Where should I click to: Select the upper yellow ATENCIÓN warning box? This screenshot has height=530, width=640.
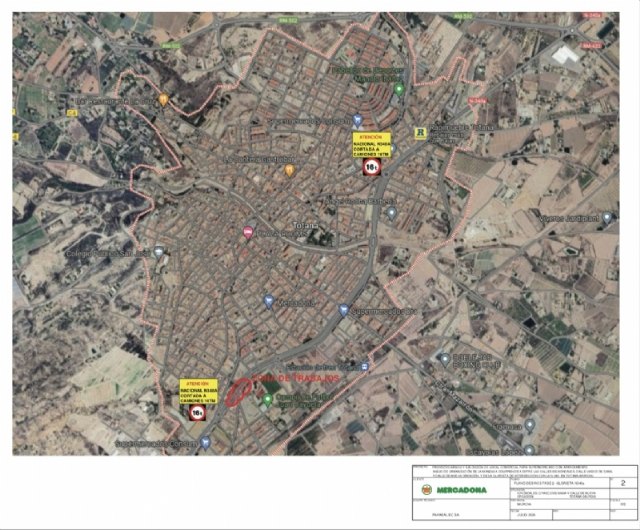pyautogui.click(x=371, y=146)
